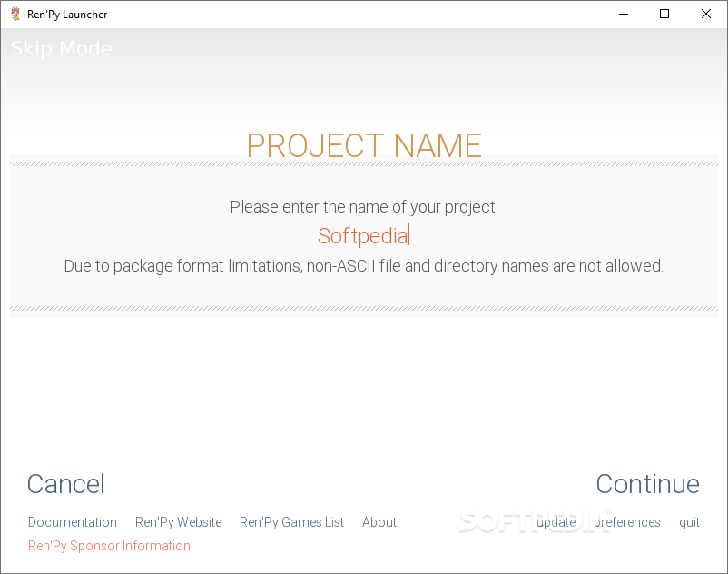
Task: Click the non-ASCII limitation notice text
Action: click(x=363, y=266)
